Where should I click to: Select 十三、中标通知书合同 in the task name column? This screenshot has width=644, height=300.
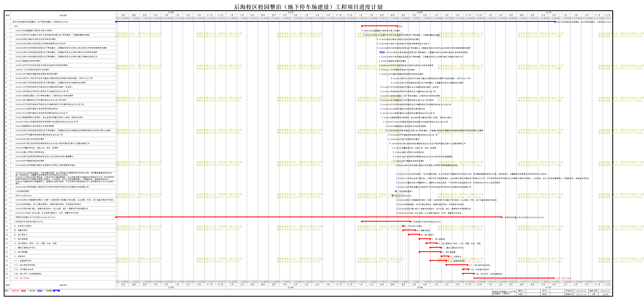coord(23,269)
